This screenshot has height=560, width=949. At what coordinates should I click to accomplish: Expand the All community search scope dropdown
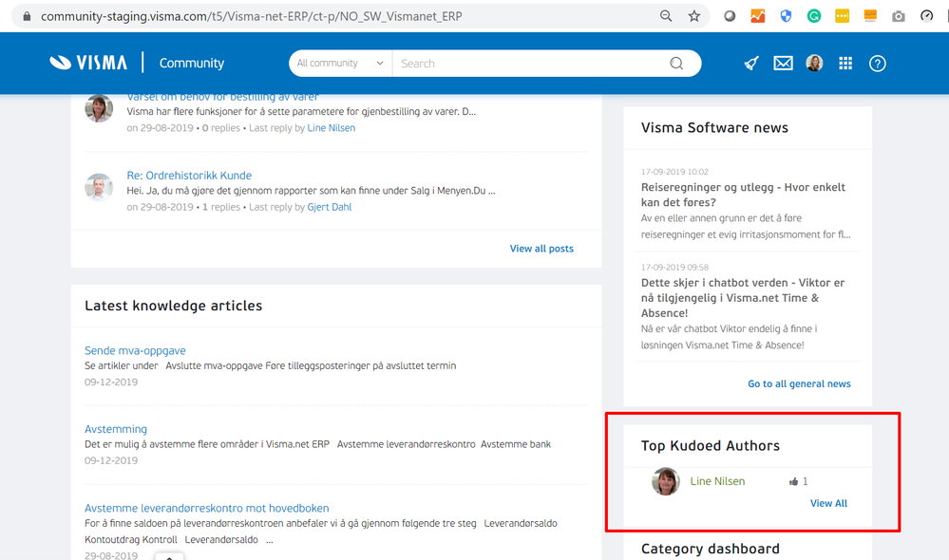point(340,63)
